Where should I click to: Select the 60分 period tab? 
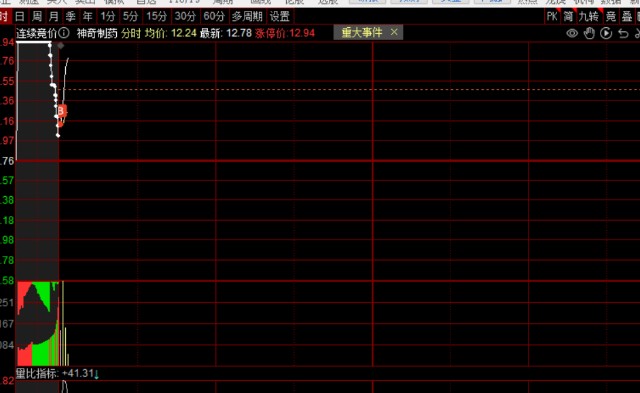[x=214, y=17]
